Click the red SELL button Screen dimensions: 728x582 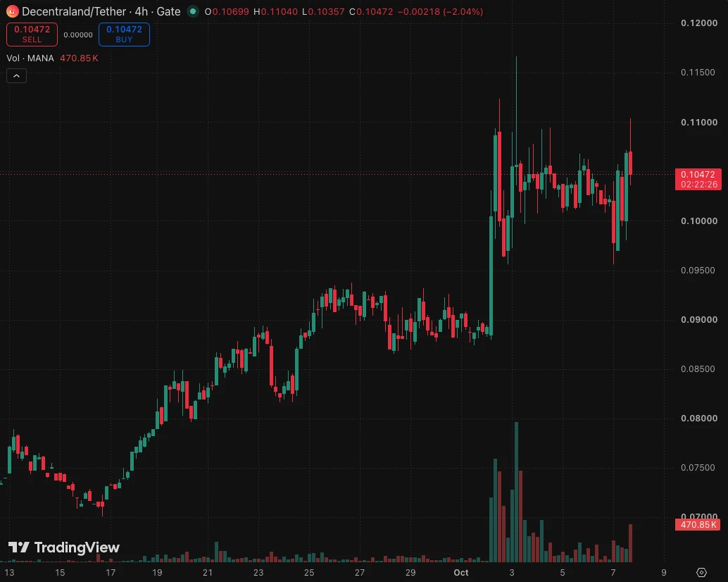click(32, 35)
